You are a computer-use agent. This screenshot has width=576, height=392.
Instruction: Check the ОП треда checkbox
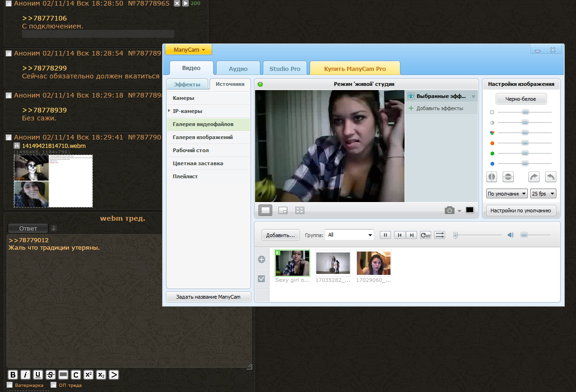(53, 385)
